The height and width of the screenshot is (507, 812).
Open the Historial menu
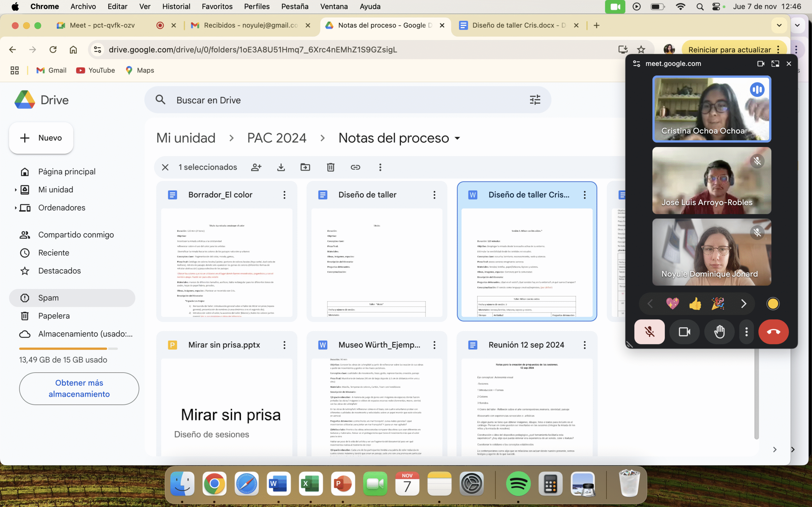tap(176, 6)
